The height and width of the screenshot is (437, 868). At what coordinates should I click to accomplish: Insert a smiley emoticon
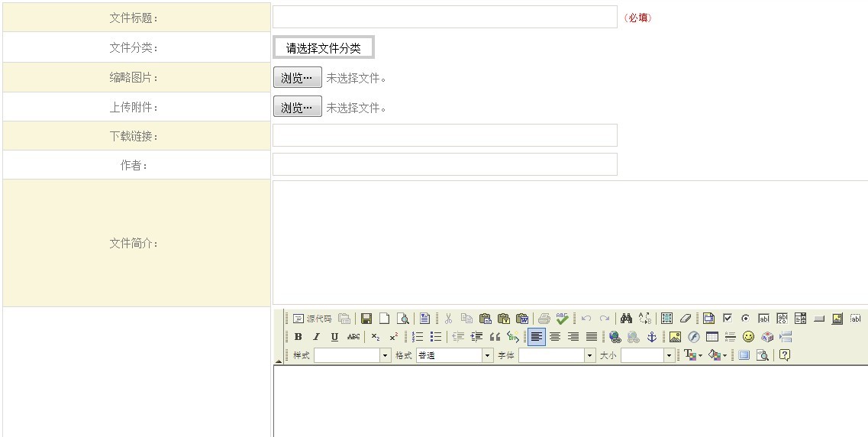(748, 337)
